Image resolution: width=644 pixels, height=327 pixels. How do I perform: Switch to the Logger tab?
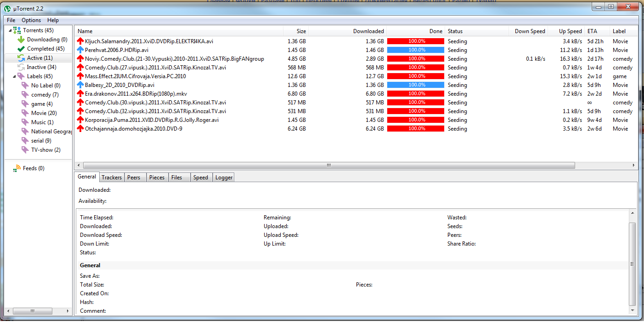point(224,178)
